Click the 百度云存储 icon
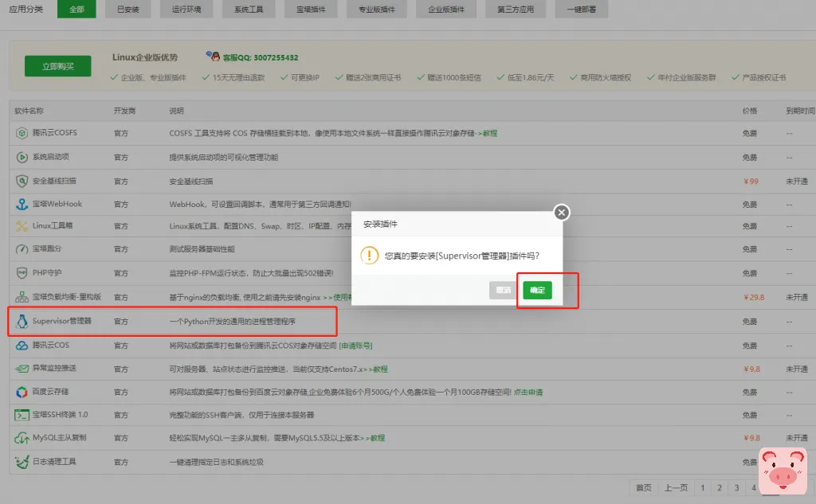816x504 pixels. pos(22,392)
